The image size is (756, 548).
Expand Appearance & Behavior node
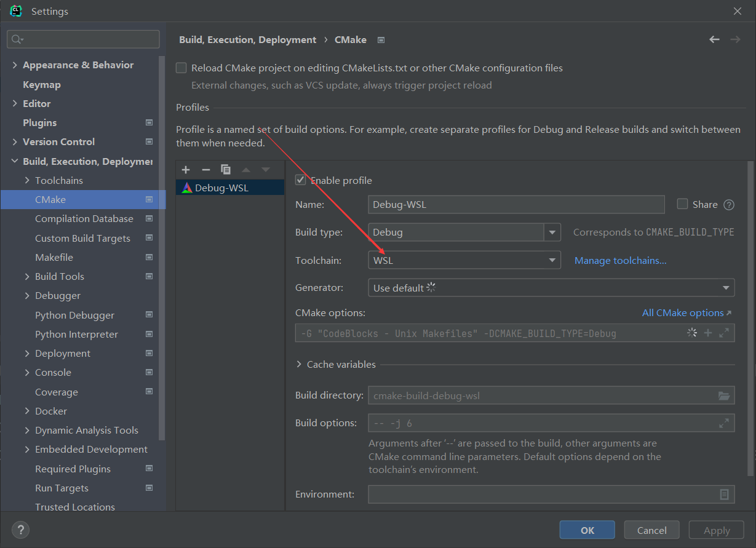(15, 65)
